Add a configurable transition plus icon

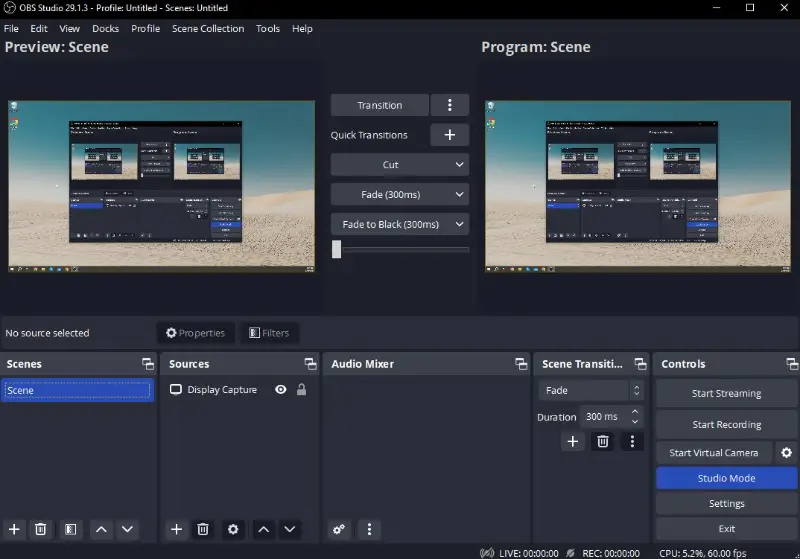[572, 441]
